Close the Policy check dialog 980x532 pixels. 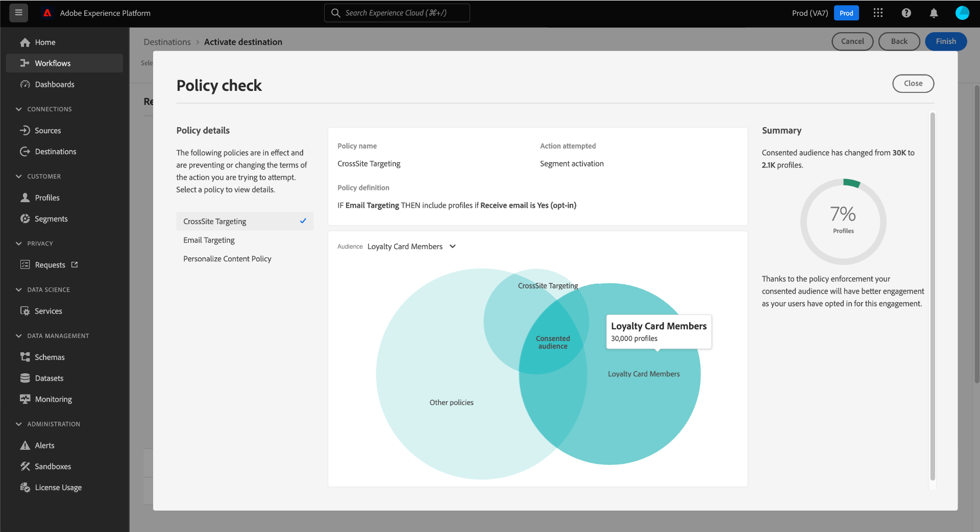(913, 84)
